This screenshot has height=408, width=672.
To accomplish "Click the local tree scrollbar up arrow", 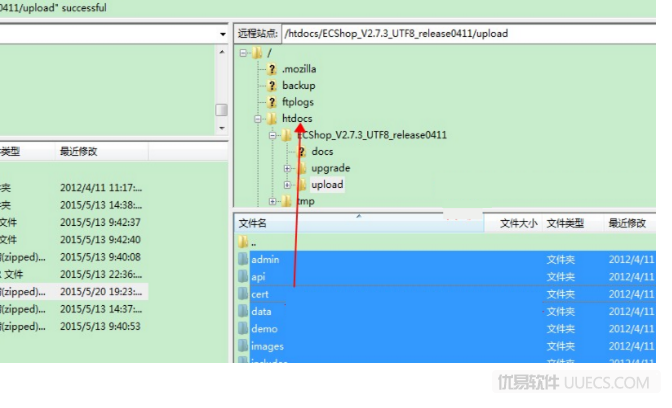I will click(222, 52).
